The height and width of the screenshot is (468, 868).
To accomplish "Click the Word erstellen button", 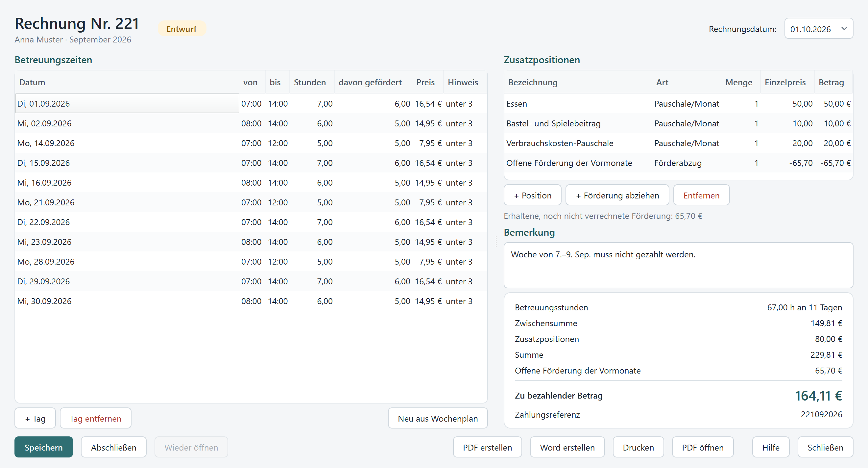I will point(567,447).
